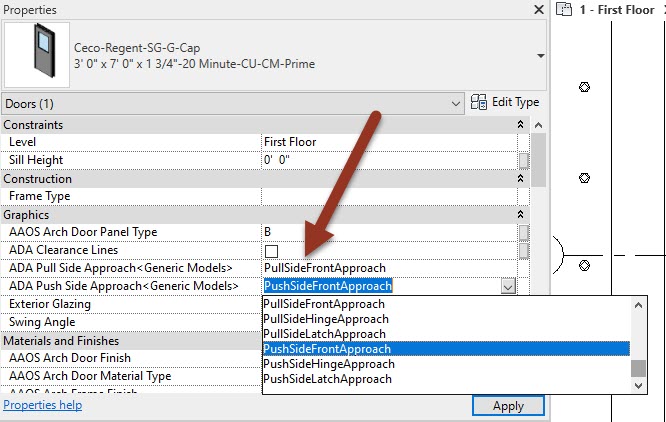Click the Frame Type label
Viewport: 666px width, 422px height.
pos(40,196)
